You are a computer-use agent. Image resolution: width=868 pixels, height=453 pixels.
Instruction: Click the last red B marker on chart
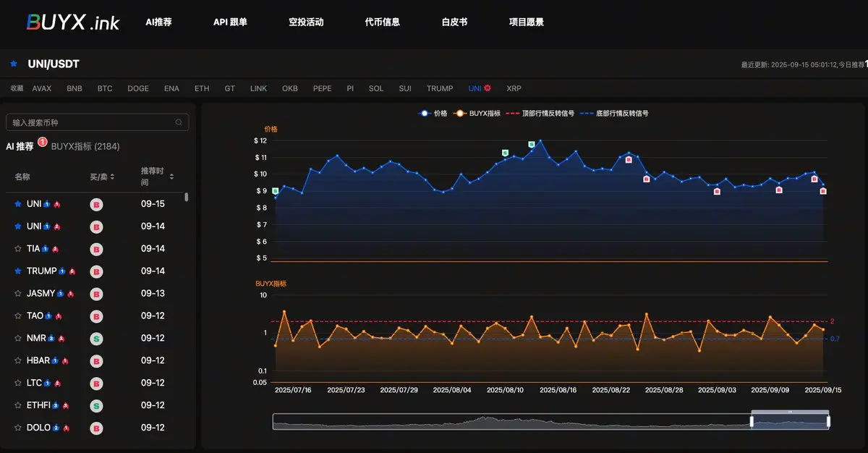(823, 191)
